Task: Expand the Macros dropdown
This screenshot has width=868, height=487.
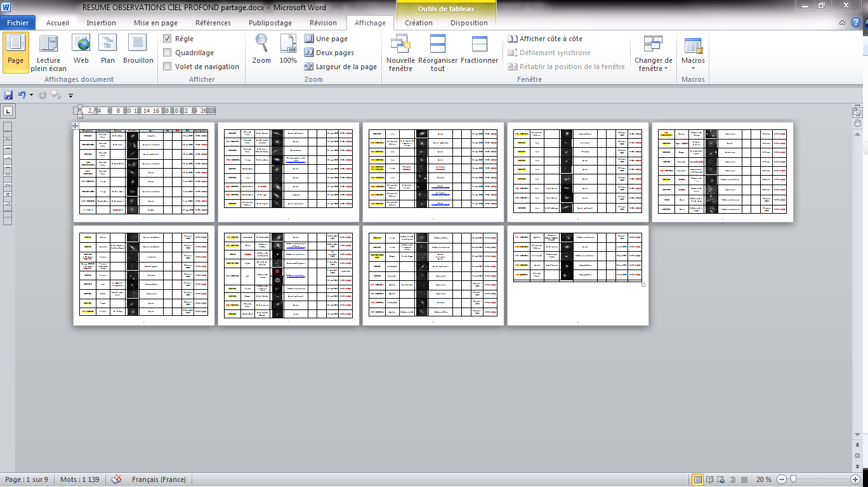Action: pos(693,53)
